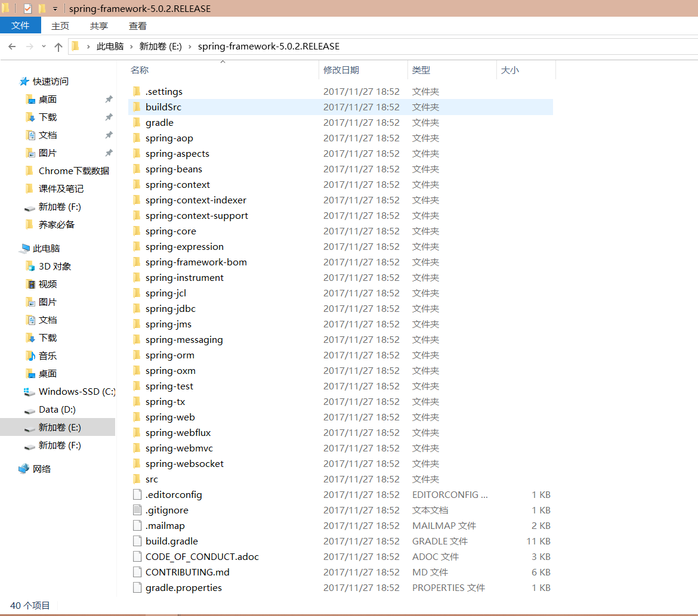
Task: Select the spring-messaging folder name
Action: pos(184,339)
